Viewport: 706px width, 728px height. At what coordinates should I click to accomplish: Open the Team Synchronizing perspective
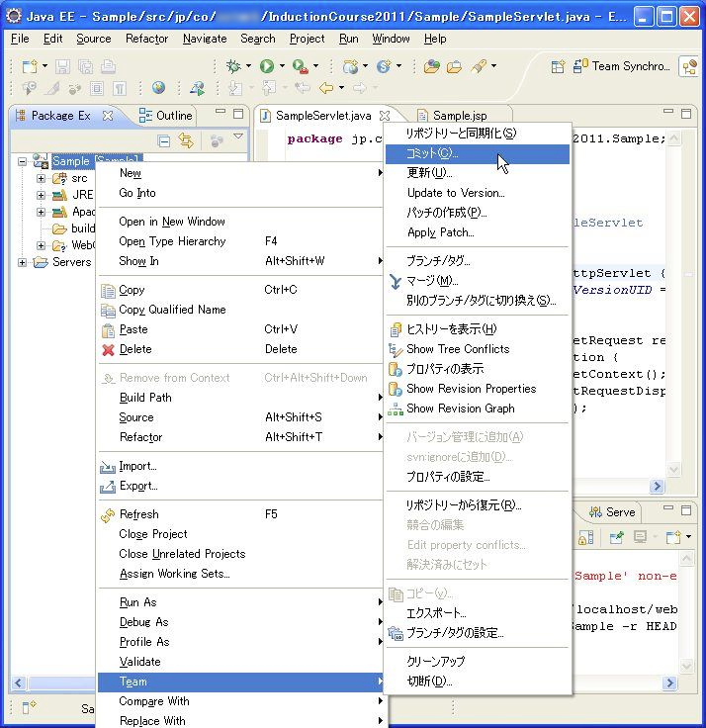[621, 66]
